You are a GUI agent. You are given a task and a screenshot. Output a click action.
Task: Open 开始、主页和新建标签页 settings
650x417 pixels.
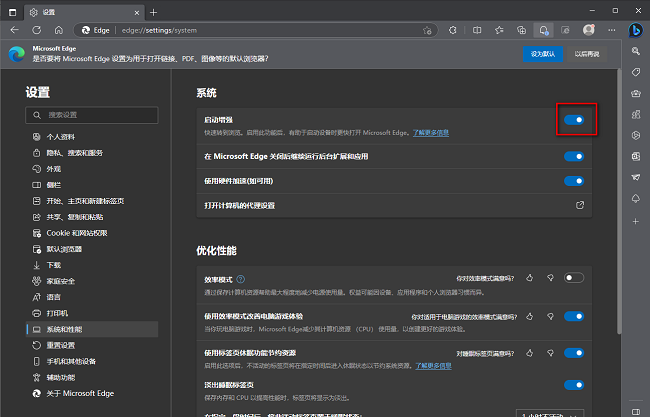(92, 201)
